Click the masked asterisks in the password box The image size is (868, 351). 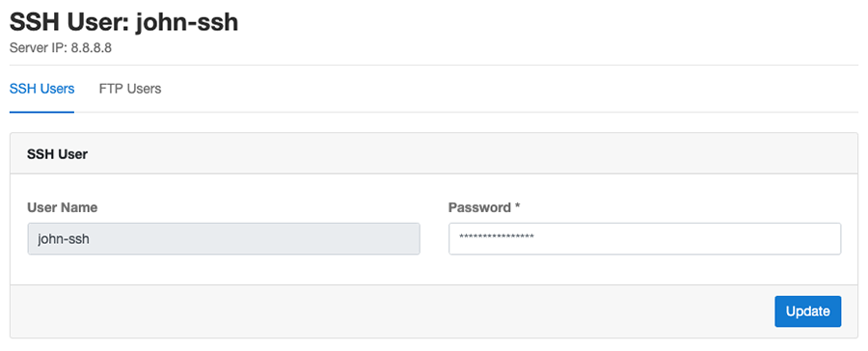497,238
